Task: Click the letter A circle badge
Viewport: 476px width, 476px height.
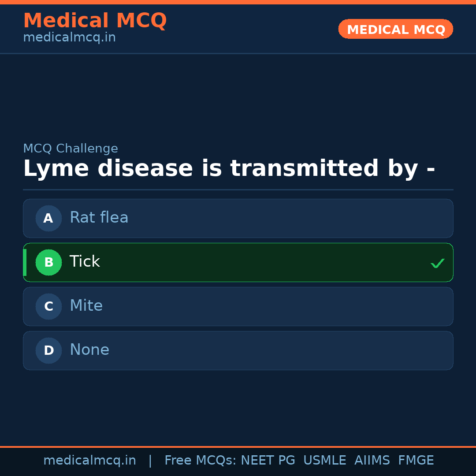Action: pos(48,218)
